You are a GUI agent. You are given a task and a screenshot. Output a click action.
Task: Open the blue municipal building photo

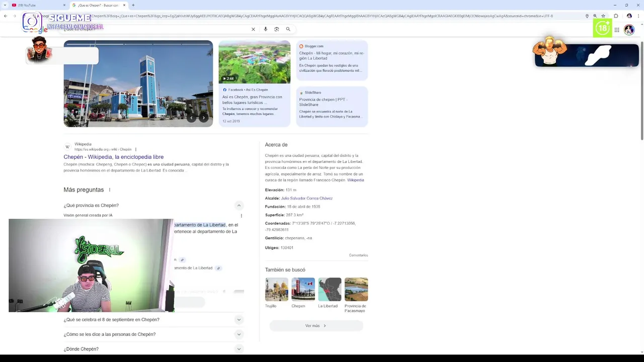click(138, 83)
